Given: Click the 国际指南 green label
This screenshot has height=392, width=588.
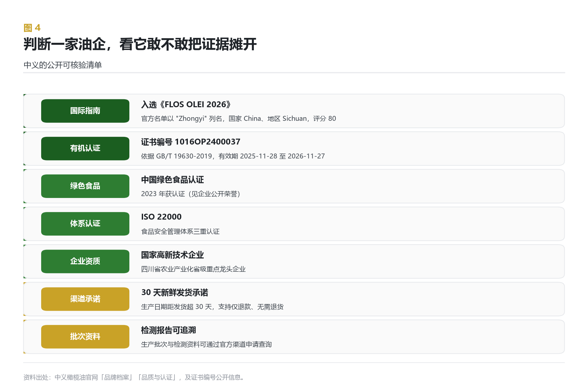Looking at the screenshot, I should pos(85,111).
